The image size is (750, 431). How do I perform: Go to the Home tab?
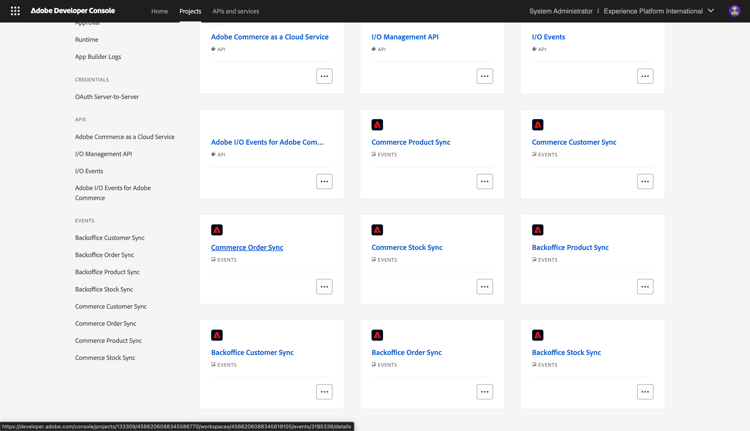(159, 11)
